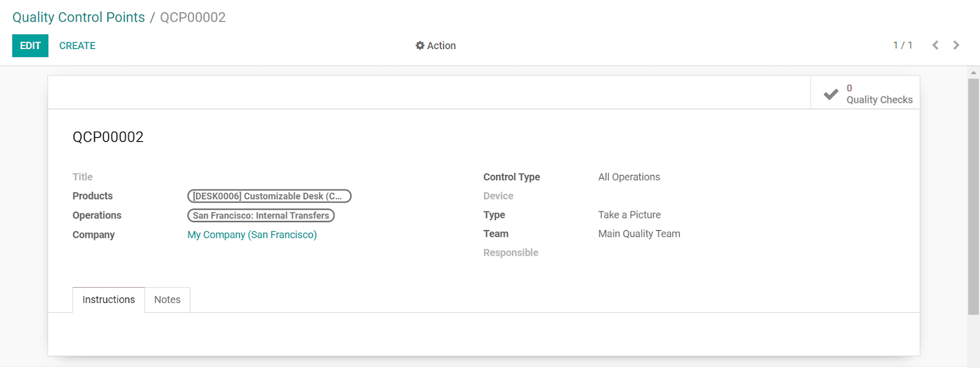Click the DESK0006 Customizable Desk product tag
980x368 pixels.
269,196
